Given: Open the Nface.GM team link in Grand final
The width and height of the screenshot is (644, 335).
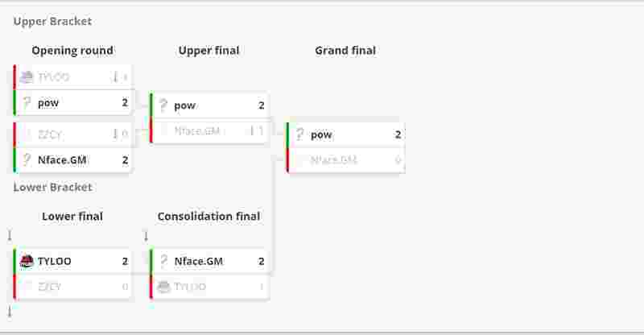Looking at the screenshot, I should click(x=333, y=160).
